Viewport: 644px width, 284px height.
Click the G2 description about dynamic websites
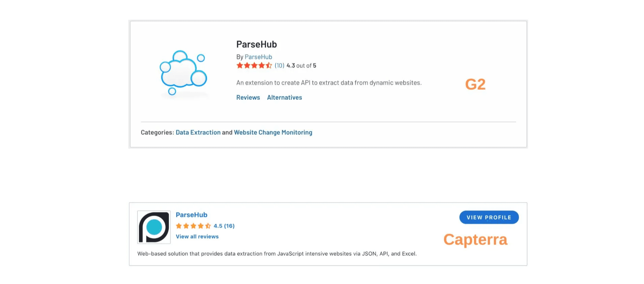tap(329, 83)
